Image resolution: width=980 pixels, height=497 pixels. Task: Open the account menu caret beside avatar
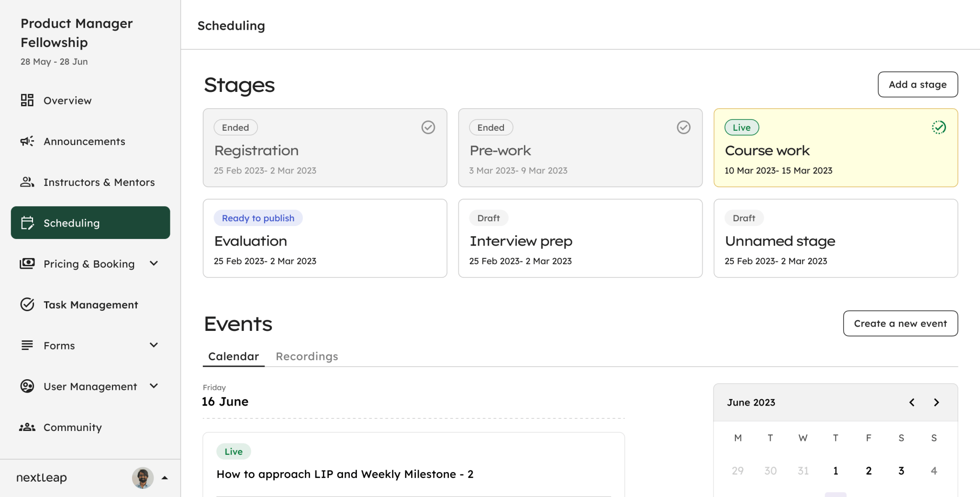[x=165, y=477]
